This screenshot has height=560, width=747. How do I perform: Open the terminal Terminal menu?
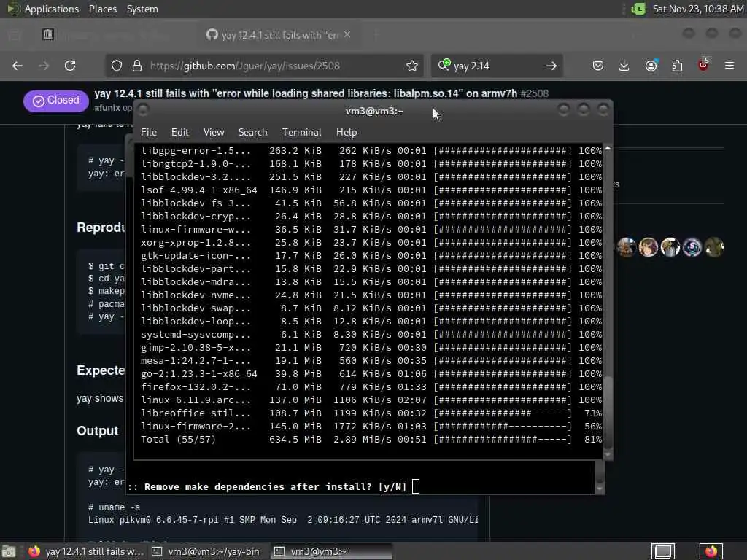[x=301, y=133]
